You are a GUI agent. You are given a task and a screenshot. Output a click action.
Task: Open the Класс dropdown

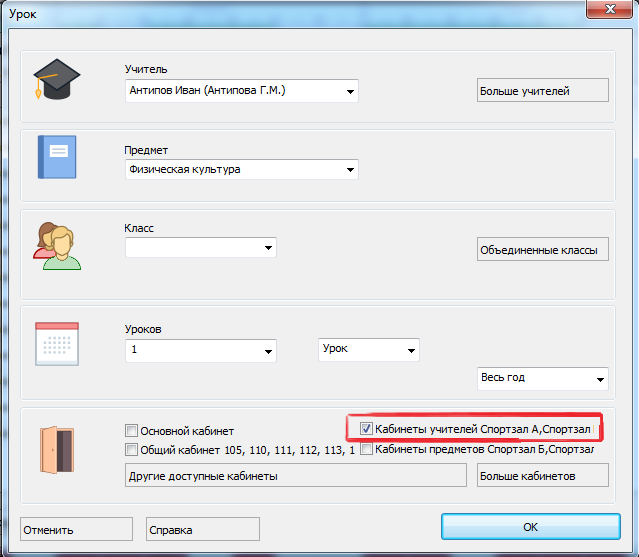coord(268,248)
